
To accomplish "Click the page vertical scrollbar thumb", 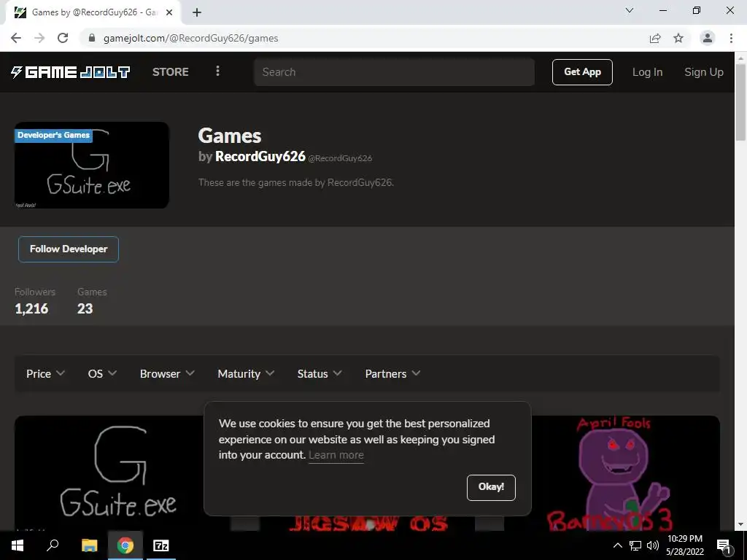I will (740, 101).
